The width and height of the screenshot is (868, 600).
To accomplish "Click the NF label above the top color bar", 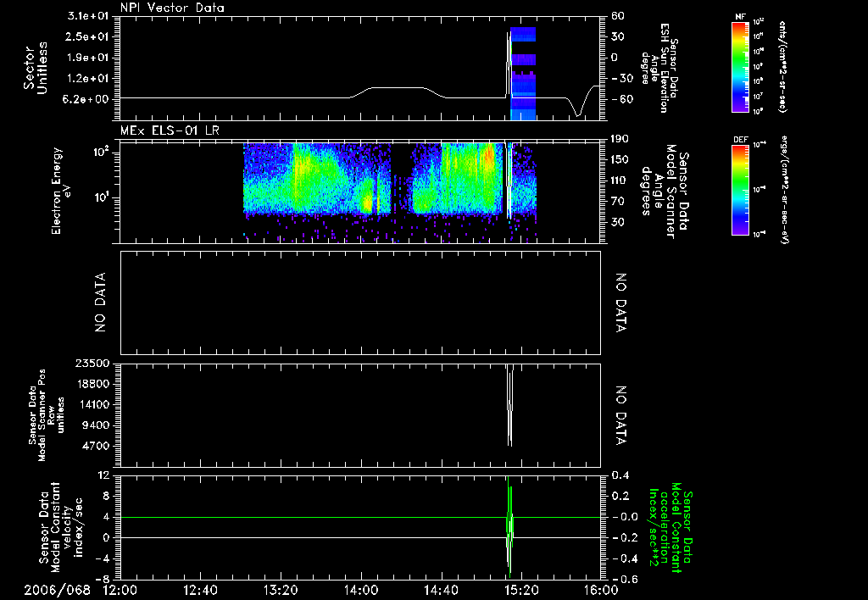I will tap(740, 17).
